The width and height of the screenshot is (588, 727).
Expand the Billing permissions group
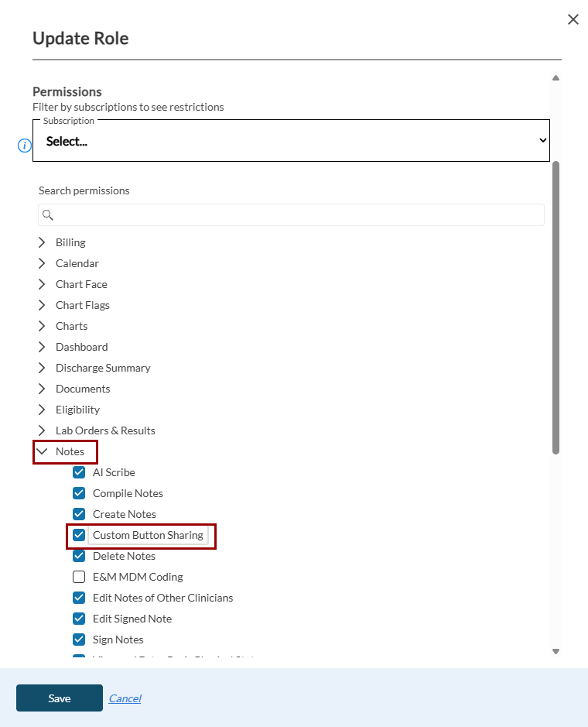tap(42, 242)
